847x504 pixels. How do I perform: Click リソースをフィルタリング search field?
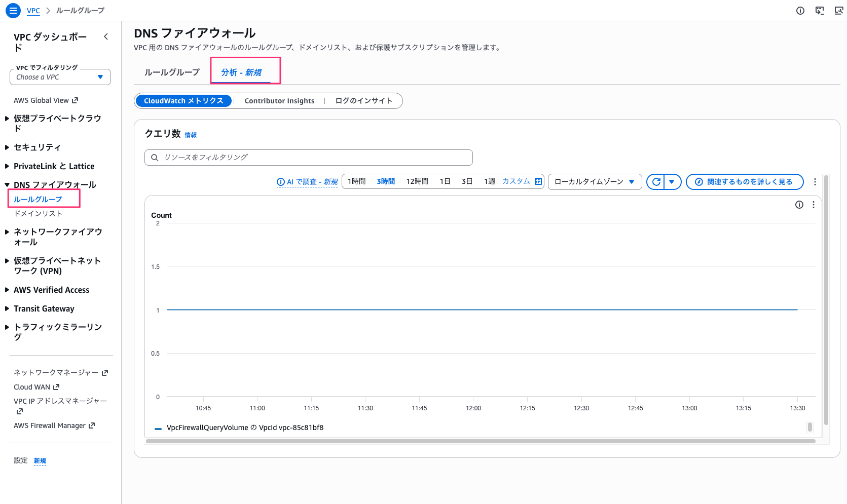tap(309, 158)
